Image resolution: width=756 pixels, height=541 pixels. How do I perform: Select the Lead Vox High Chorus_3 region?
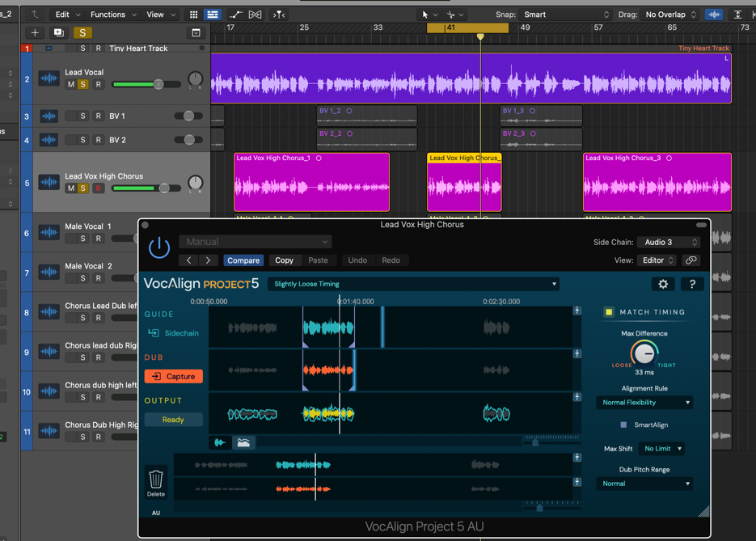657,184
